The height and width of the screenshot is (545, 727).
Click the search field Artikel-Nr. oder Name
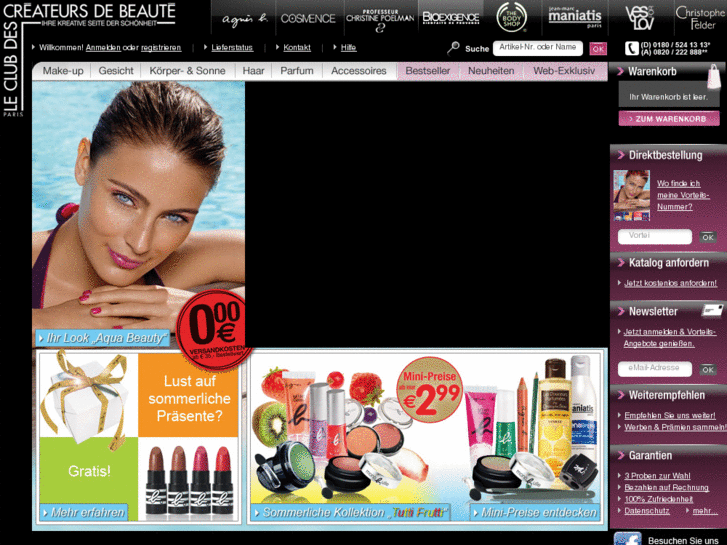538,48
